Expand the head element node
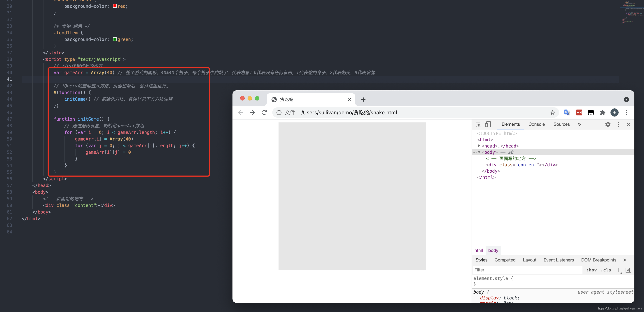Viewport: 644px width, 312px height. point(479,146)
